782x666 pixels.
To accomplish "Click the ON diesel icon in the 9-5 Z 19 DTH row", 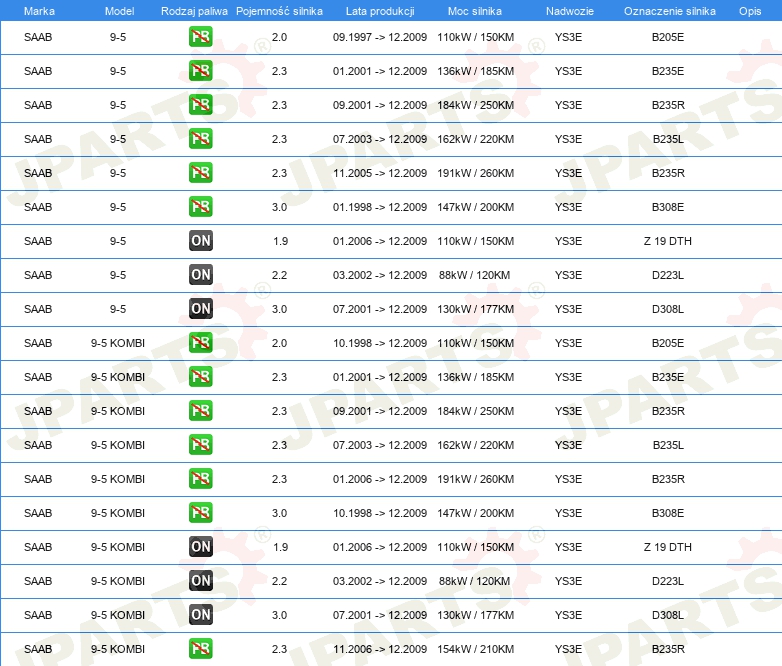I will 200,240.
